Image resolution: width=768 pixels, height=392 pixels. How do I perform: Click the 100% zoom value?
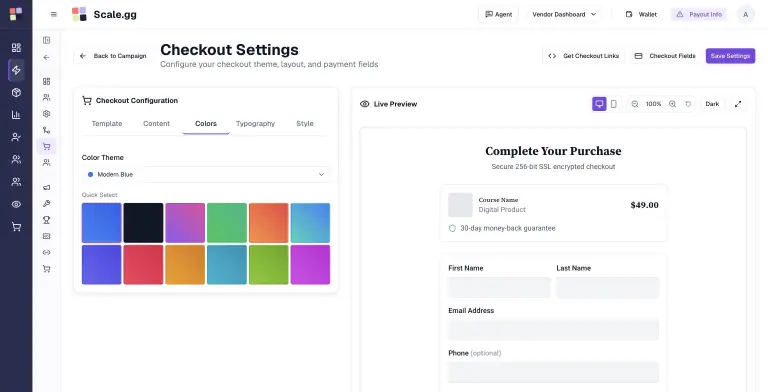coord(653,104)
